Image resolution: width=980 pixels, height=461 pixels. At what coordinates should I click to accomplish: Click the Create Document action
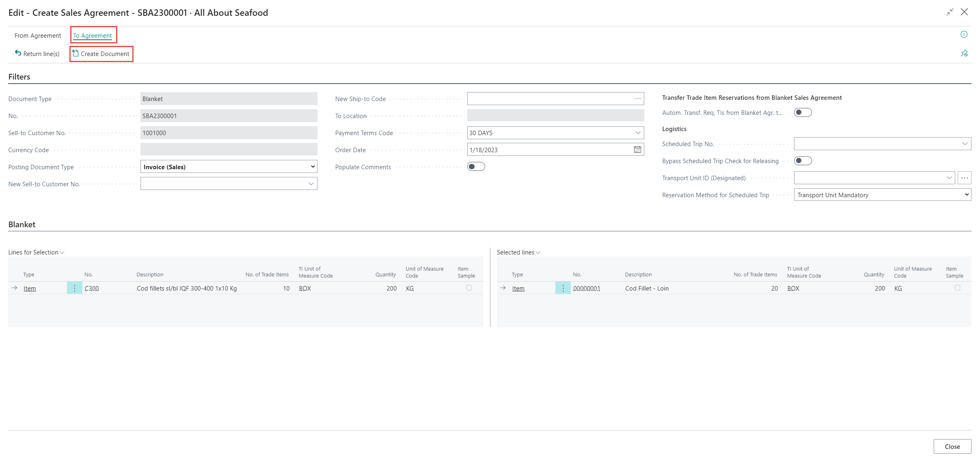pyautogui.click(x=101, y=54)
